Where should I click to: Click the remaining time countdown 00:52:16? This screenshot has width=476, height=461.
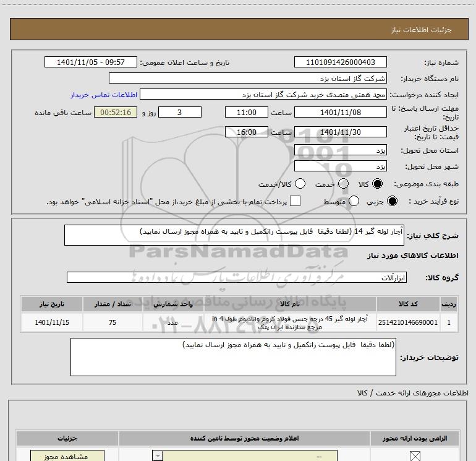(116, 112)
